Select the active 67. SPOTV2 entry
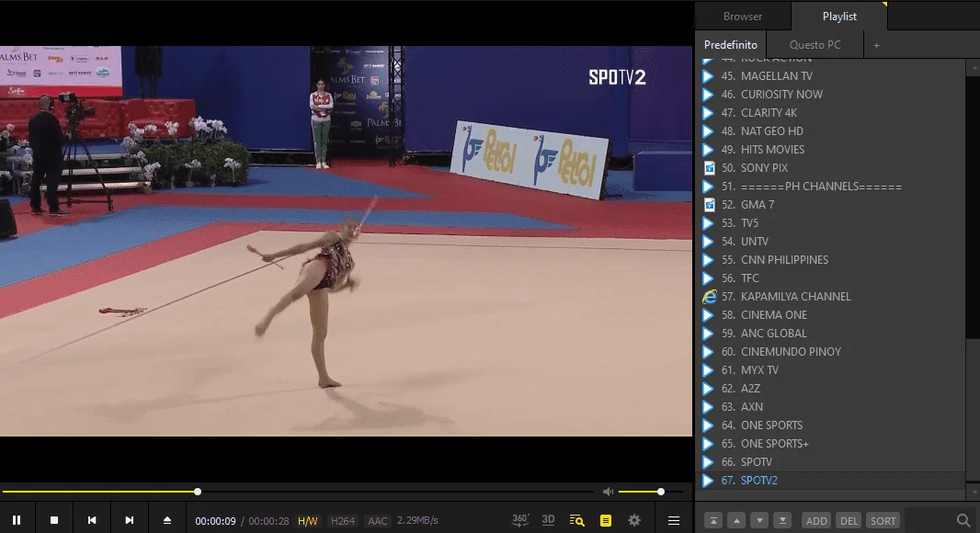This screenshot has width=980, height=533. 830,481
